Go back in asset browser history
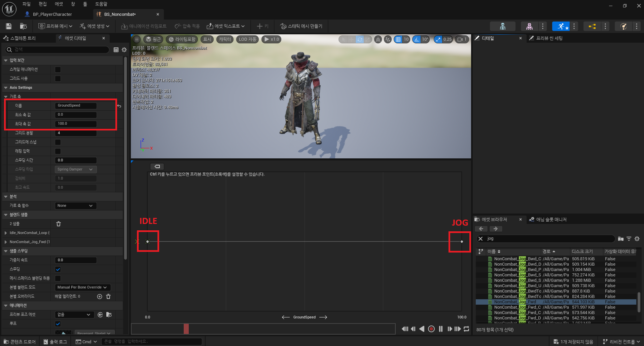 point(481,229)
